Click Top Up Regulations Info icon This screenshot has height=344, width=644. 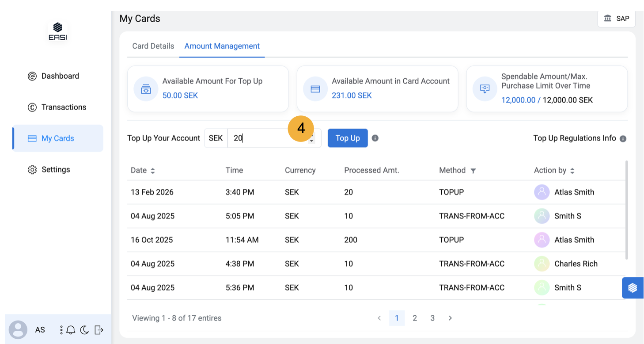(623, 139)
